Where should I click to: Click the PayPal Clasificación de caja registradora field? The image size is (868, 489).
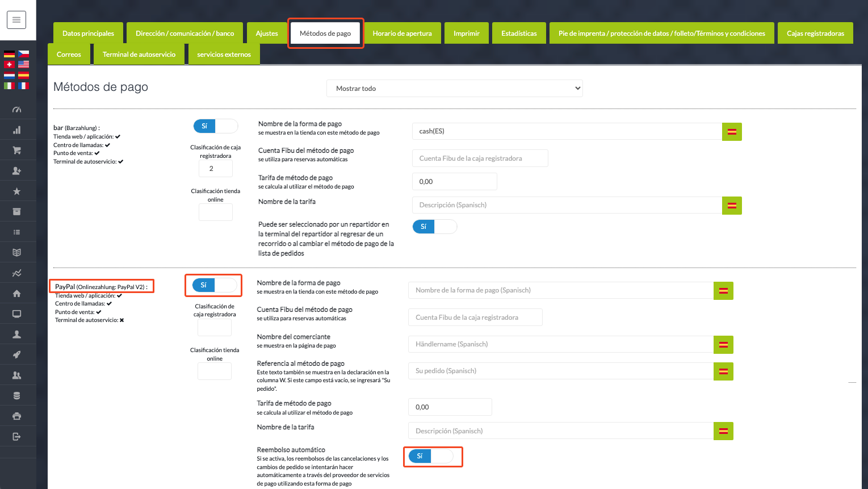[215, 328]
